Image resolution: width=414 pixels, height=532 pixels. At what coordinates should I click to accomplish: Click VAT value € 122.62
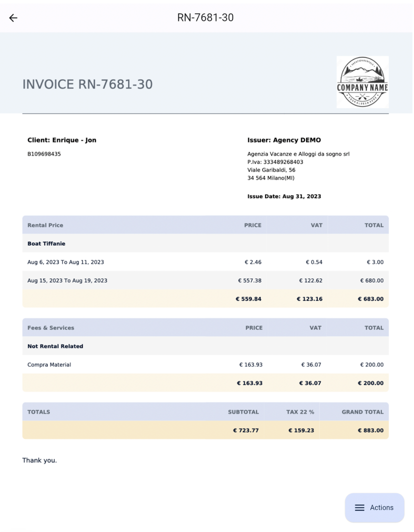[310, 281]
